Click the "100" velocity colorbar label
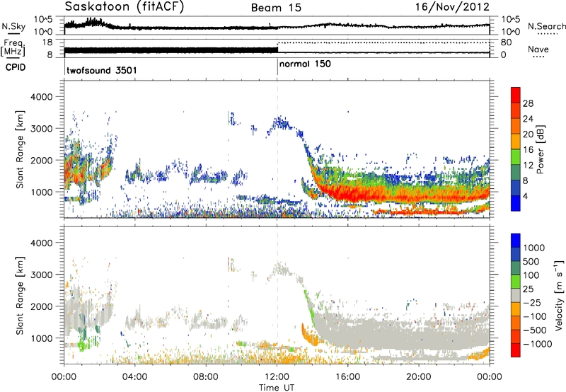The width and height of the screenshot is (566, 392). (x=531, y=275)
